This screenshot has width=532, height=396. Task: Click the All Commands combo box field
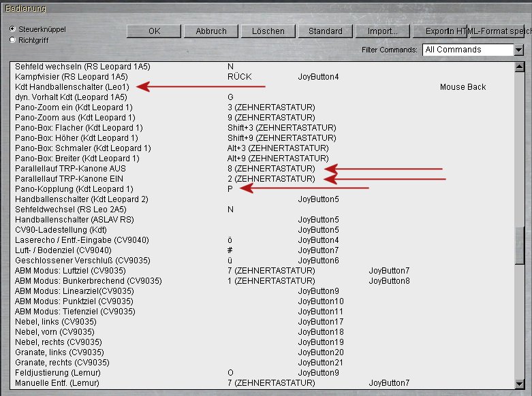(x=468, y=50)
